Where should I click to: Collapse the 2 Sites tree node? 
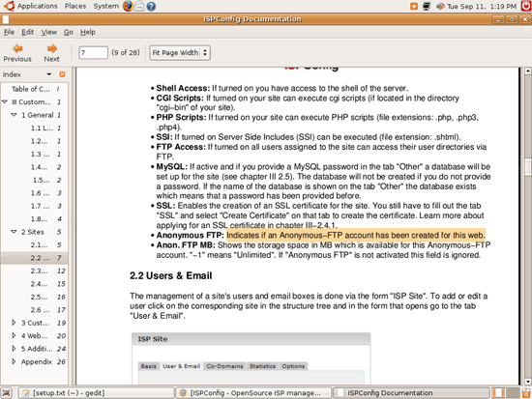[14, 232]
